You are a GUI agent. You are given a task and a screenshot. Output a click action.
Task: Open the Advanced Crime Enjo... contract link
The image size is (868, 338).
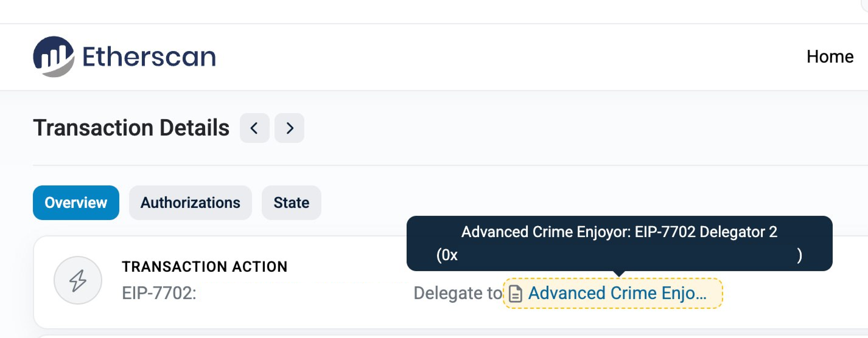[x=617, y=293]
